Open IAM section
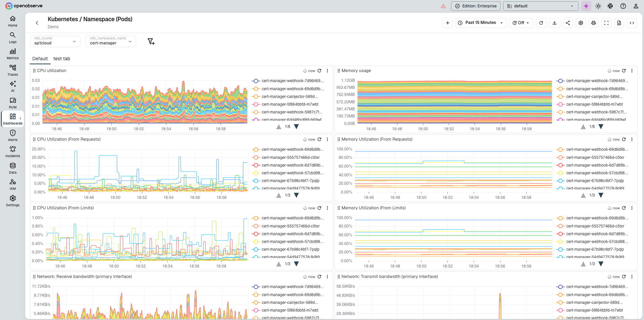The width and height of the screenshot is (644, 320). (13, 184)
